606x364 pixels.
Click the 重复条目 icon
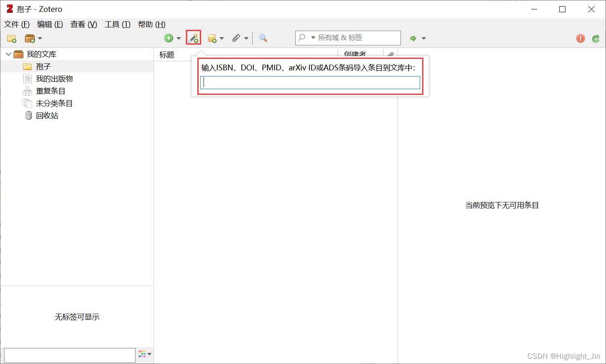point(27,91)
